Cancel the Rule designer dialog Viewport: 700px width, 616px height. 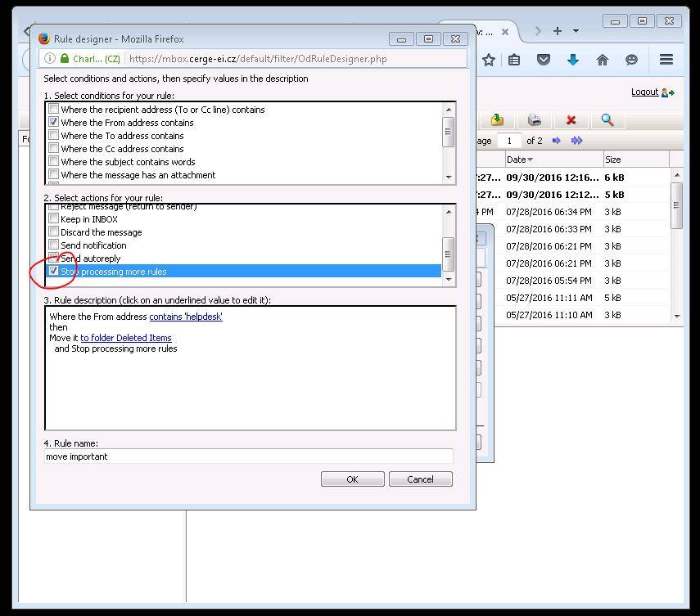click(x=420, y=479)
